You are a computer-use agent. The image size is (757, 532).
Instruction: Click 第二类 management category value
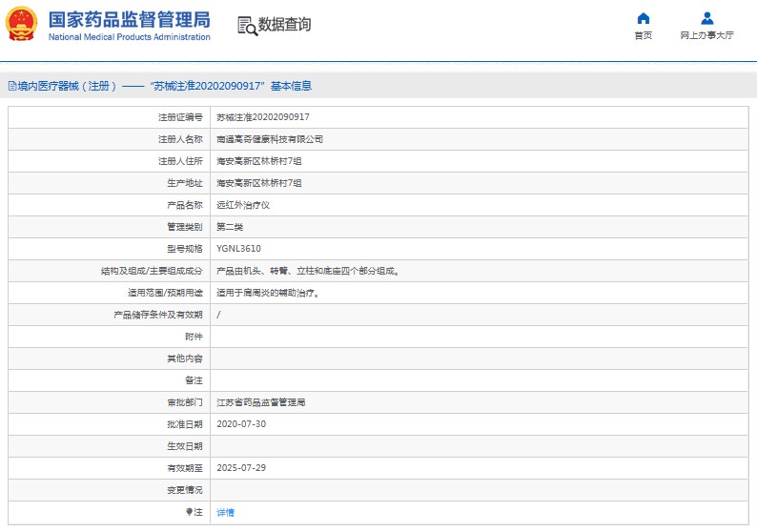coord(230,227)
